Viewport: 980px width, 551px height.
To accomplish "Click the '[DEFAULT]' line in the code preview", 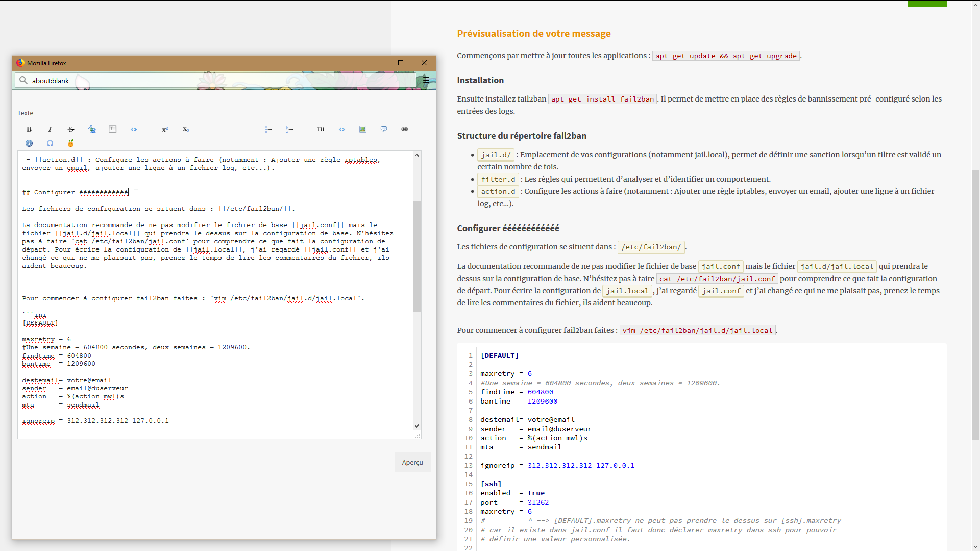I will click(x=499, y=356).
